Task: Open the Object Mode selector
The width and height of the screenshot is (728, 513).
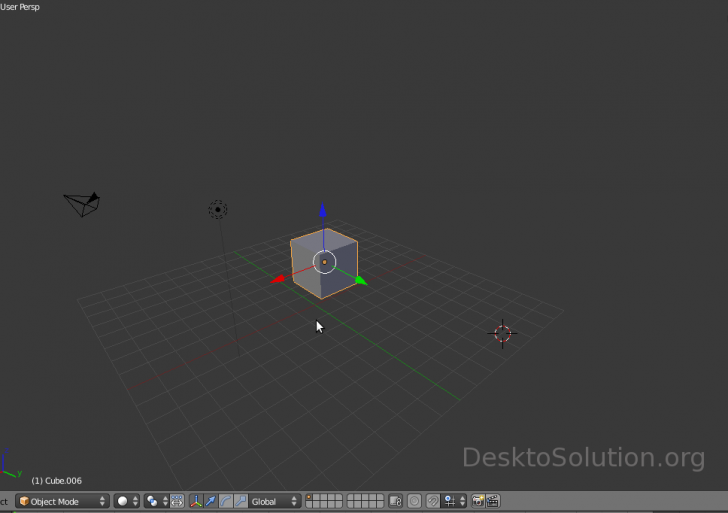Action: tap(63, 501)
